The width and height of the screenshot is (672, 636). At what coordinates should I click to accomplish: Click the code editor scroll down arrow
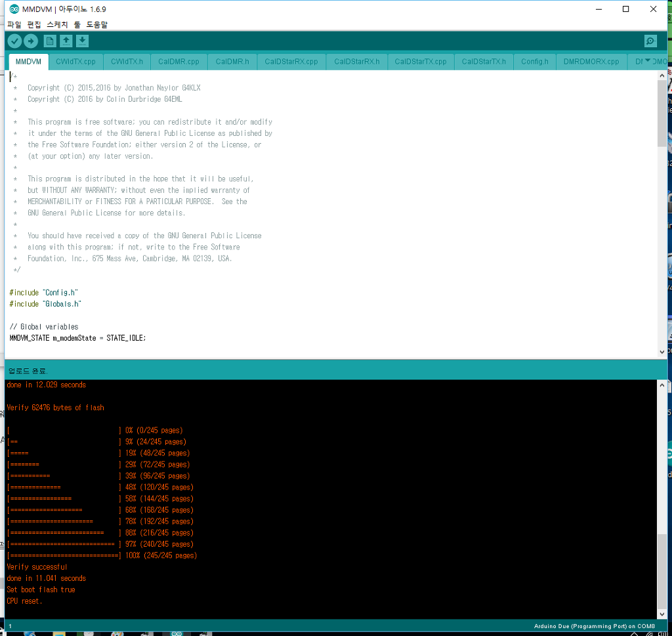661,352
